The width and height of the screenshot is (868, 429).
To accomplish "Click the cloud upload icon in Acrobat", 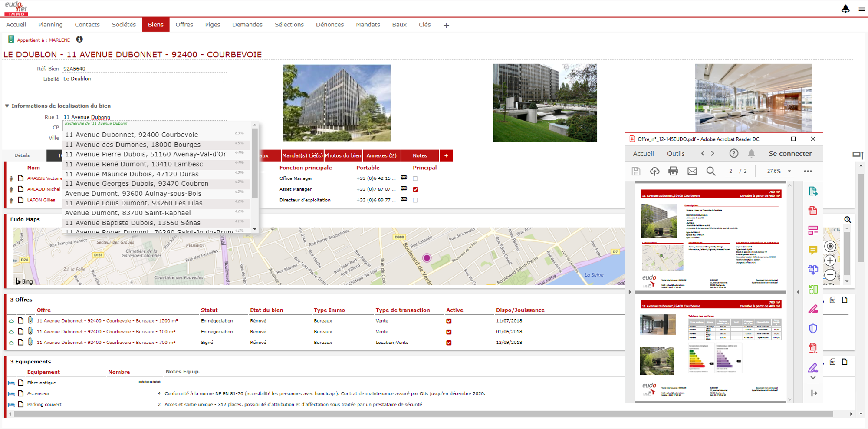I will coord(654,171).
